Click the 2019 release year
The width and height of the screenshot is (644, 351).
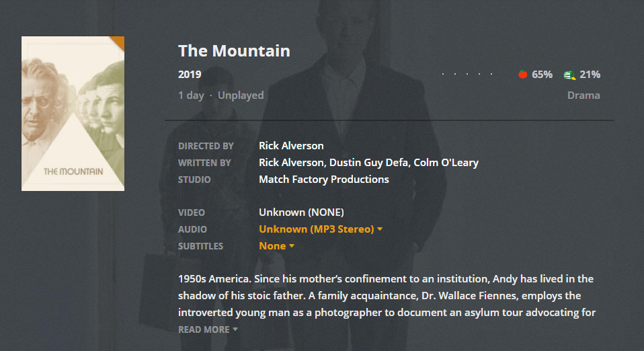[x=190, y=75]
